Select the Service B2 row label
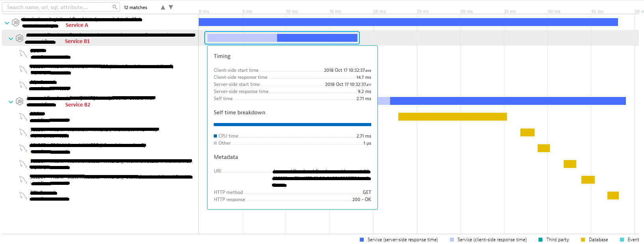This screenshot has width=644, height=244. [x=78, y=105]
